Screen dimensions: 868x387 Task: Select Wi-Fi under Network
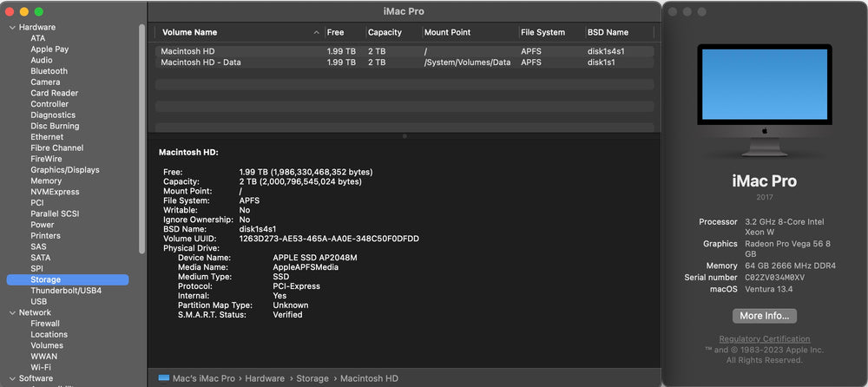point(41,367)
